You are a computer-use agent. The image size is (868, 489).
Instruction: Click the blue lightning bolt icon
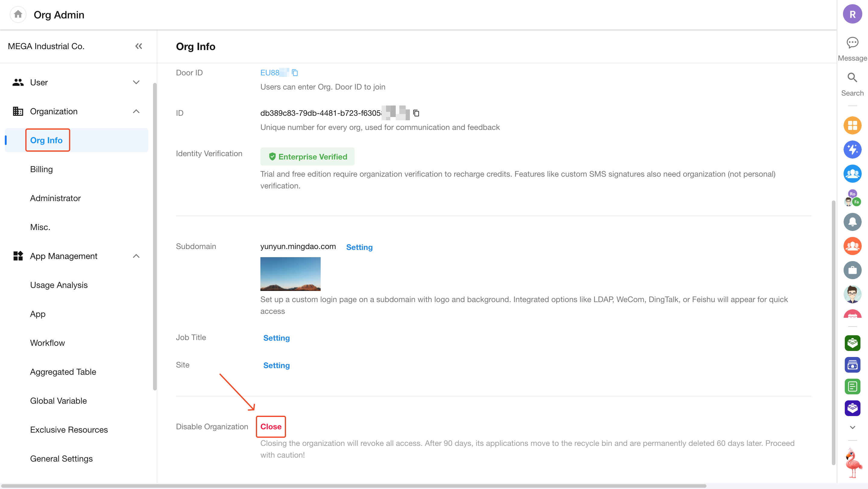click(852, 150)
